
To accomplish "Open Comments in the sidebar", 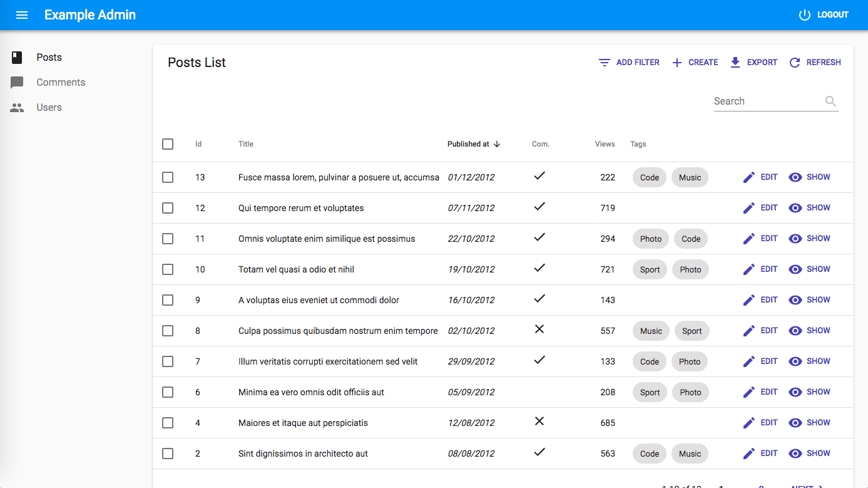I will 60,83.
